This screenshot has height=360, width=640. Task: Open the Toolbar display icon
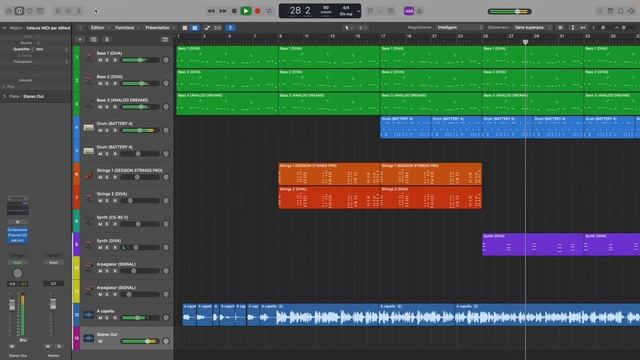(40, 11)
